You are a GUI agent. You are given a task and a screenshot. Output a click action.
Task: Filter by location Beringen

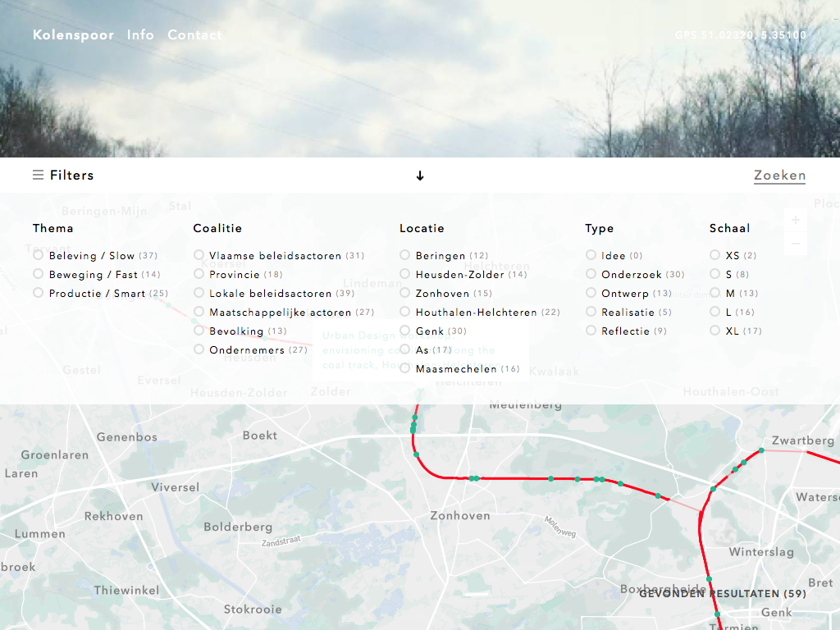coord(444,256)
